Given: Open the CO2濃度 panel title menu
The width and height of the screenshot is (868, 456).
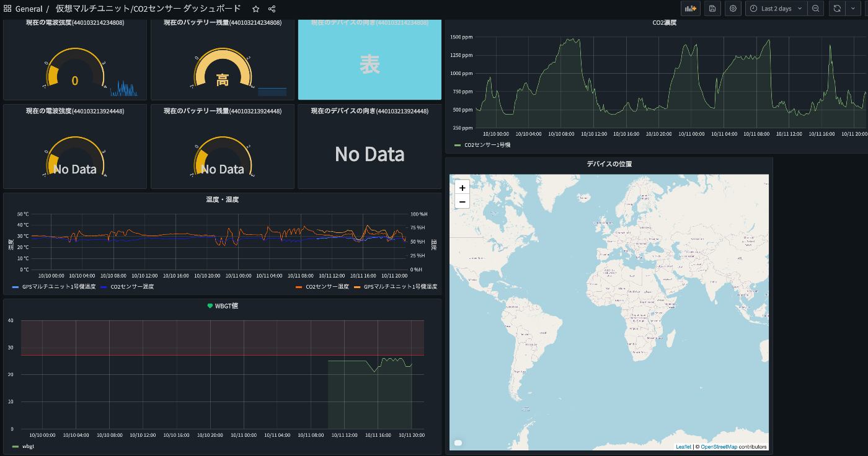Looking at the screenshot, I should (x=664, y=23).
